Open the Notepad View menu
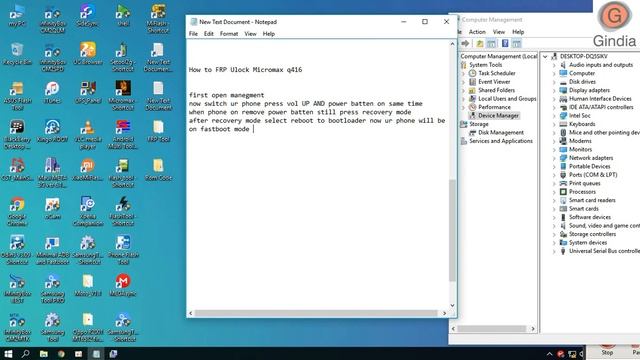Screen dimensions: 640x360 250,34
